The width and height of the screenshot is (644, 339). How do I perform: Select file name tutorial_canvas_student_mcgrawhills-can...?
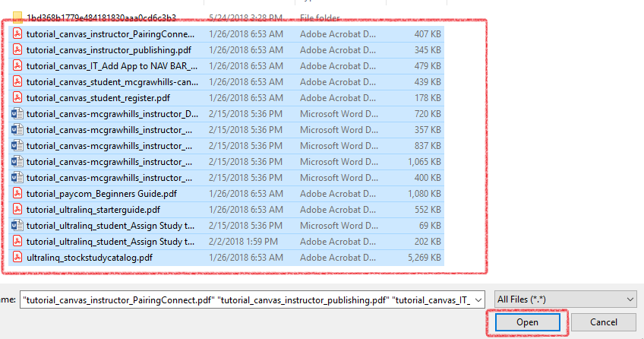pos(112,82)
